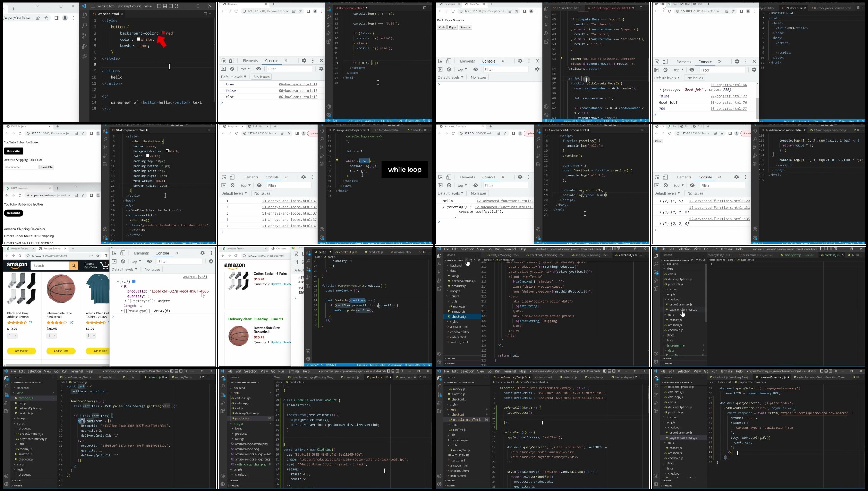Open amazon.js:81 source link in console
868x491 pixels.
(x=195, y=277)
